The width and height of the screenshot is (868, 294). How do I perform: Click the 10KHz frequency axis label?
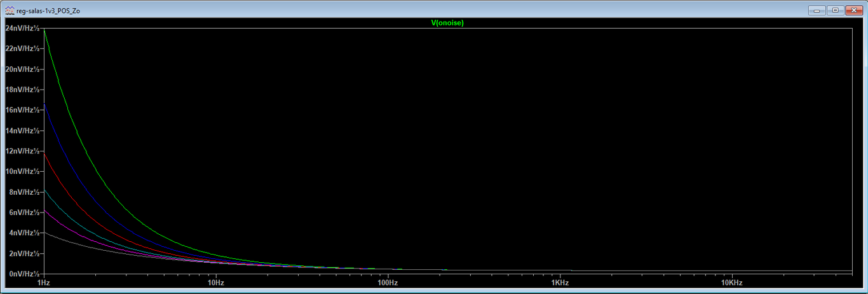click(x=732, y=282)
